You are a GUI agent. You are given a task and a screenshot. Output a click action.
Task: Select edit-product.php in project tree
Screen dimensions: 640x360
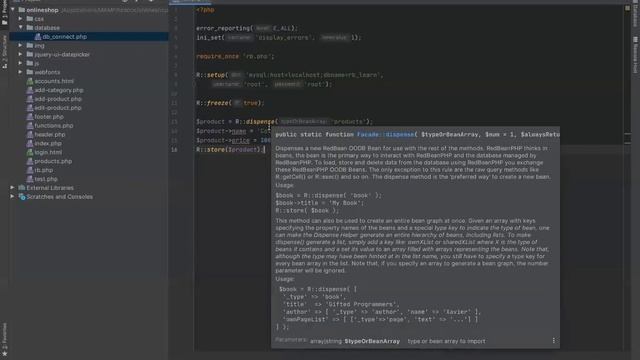pos(58,108)
